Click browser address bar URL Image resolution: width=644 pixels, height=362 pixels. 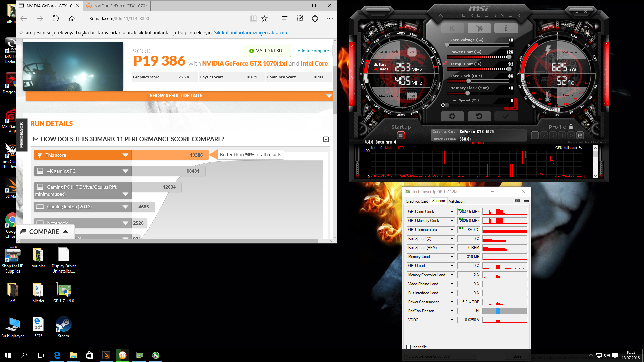119,19
